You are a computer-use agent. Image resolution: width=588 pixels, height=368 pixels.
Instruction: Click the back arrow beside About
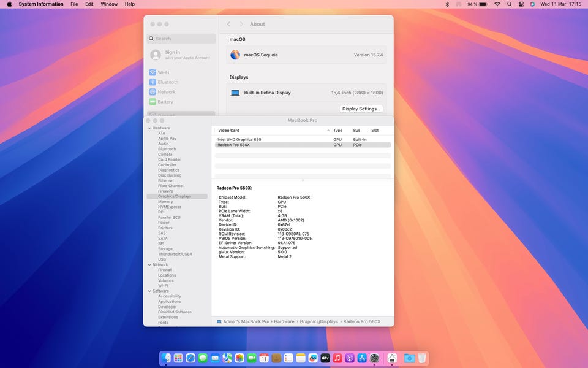(229, 24)
